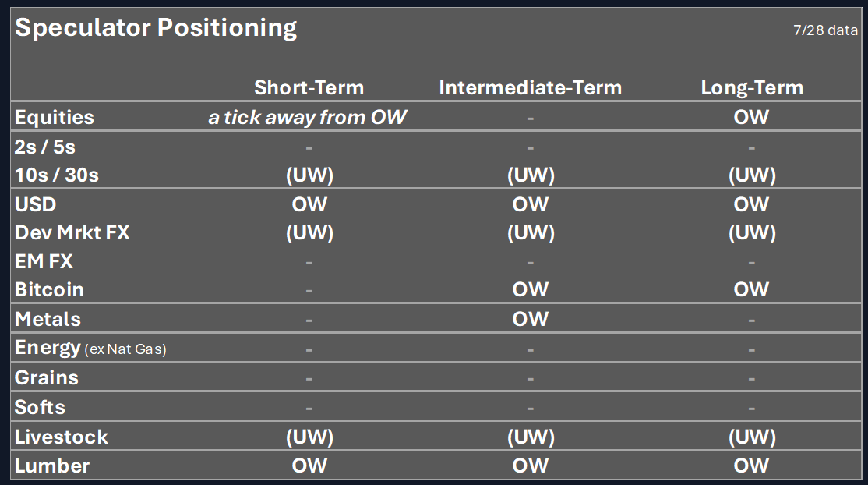Select the Equities Long-Term OW cell
The height and width of the screenshot is (485, 868).
[x=751, y=117]
